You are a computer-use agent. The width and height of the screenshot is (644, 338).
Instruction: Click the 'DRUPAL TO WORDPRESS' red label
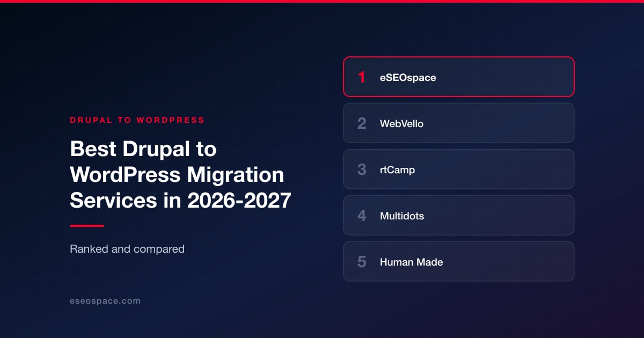point(137,120)
